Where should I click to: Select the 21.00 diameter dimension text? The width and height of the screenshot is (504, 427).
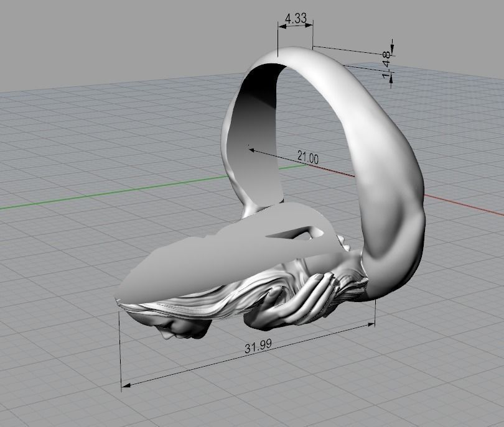pos(308,157)
